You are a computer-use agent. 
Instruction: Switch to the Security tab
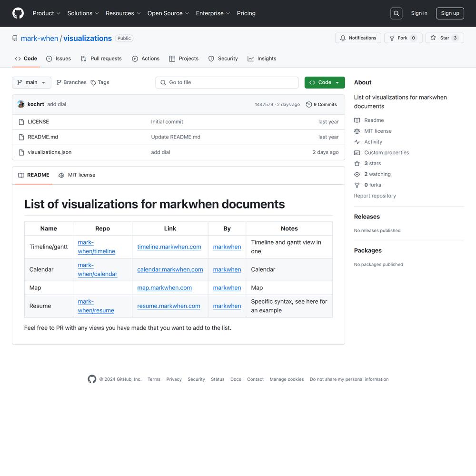pyautogui.click(x=223, y=59)
